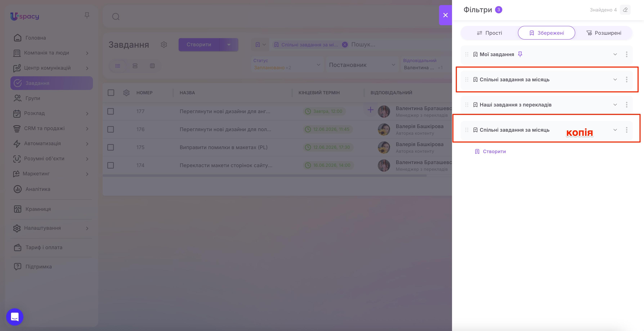Screen dimensions: 644x331
Task: Open task Перекласти макети сторінок сайту
Action: coord(226,165)
